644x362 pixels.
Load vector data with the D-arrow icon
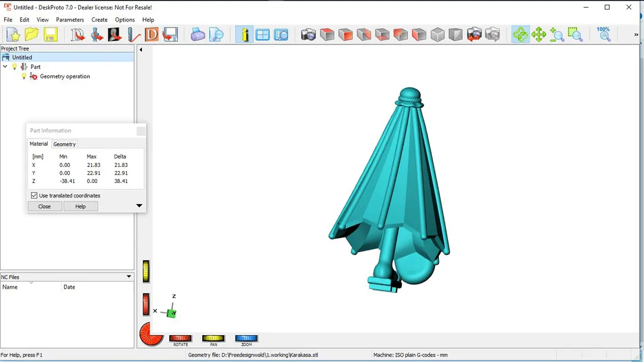point(77,35)
